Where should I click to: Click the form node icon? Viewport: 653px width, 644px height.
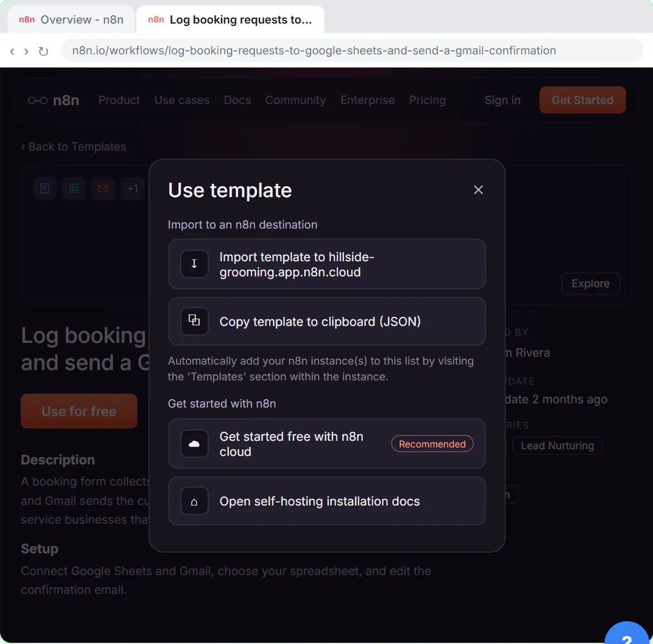(x=45, y=189)
